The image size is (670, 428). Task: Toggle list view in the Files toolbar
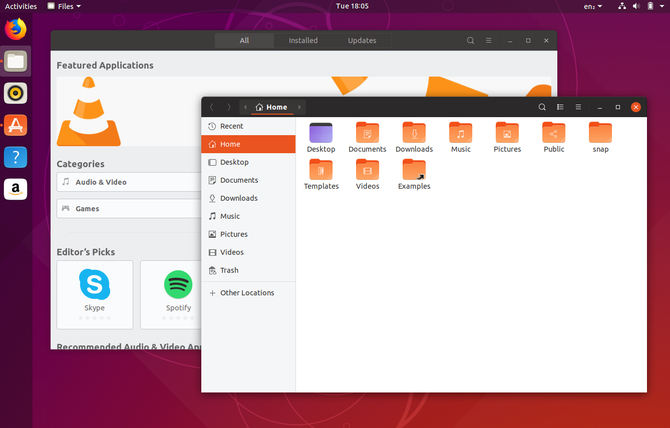(x=561, y=107)
